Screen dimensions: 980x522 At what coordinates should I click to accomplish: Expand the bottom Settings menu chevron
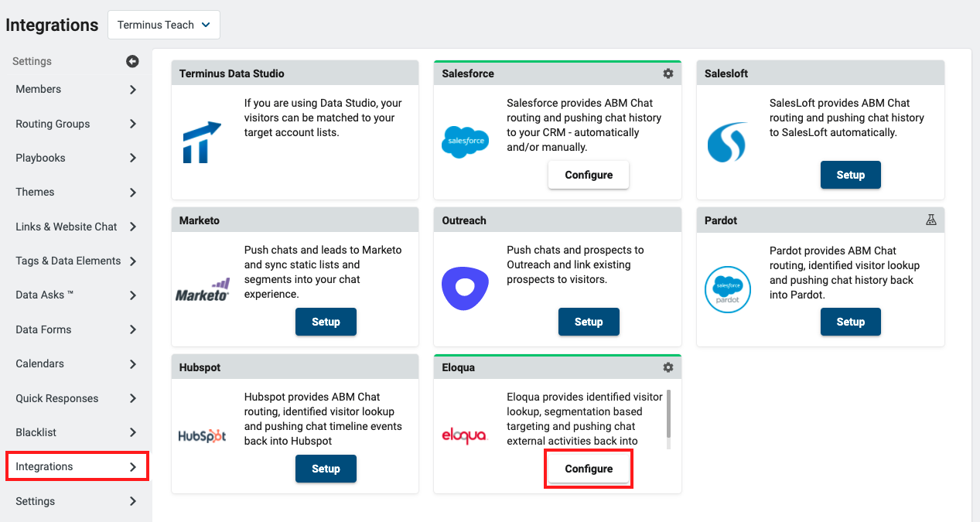(x=133, y=501)
